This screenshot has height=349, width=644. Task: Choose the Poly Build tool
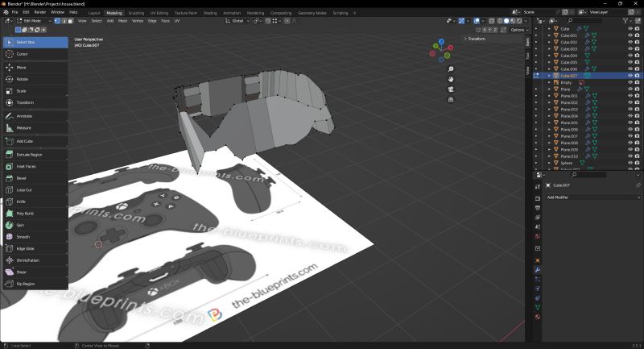[35, 214]
